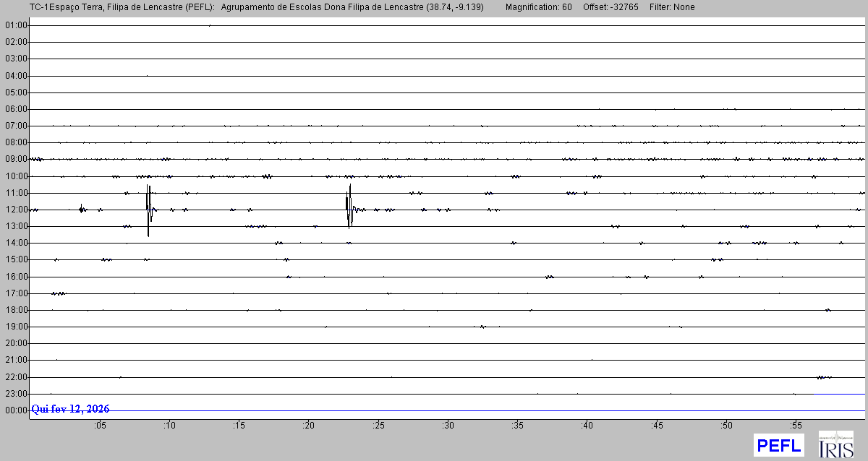The height and width of the screenshot is (461, 868).
Task: Click the 'Qui fev 12, 2026' date label
Action: click(x=70, y=409)
